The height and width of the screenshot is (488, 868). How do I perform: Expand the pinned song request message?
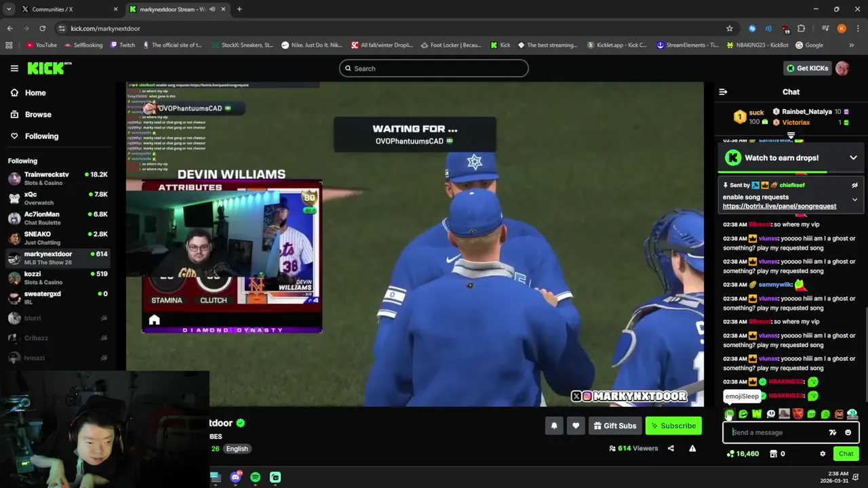click(x=854, y=200)
